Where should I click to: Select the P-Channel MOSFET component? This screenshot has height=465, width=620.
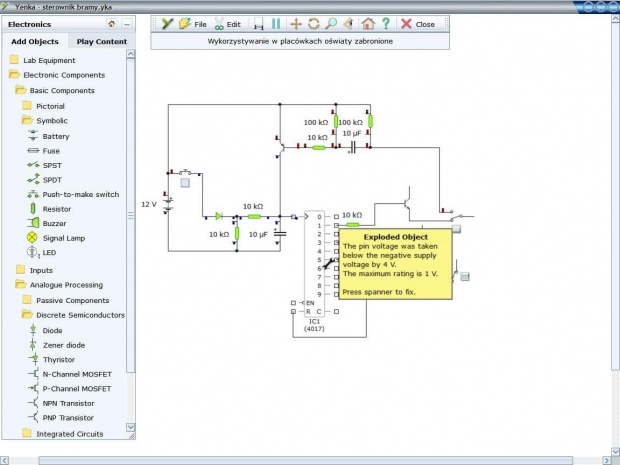[x=69, y=388]
